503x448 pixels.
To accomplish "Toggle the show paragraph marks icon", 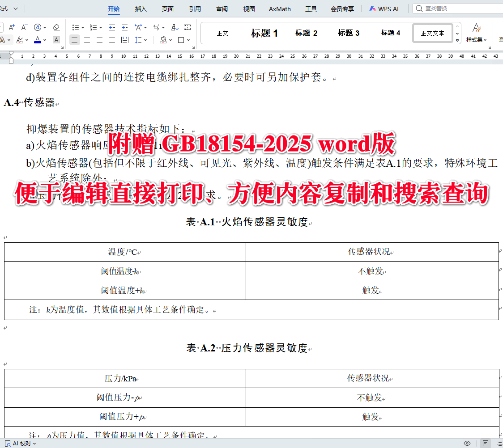I will pyautogui.click(x=188, y=27).
